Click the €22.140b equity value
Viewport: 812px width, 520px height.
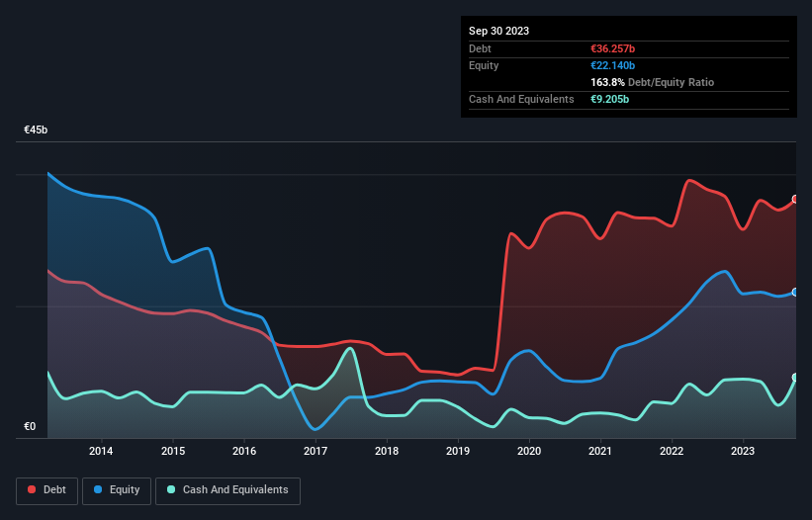tap(612, 65)
